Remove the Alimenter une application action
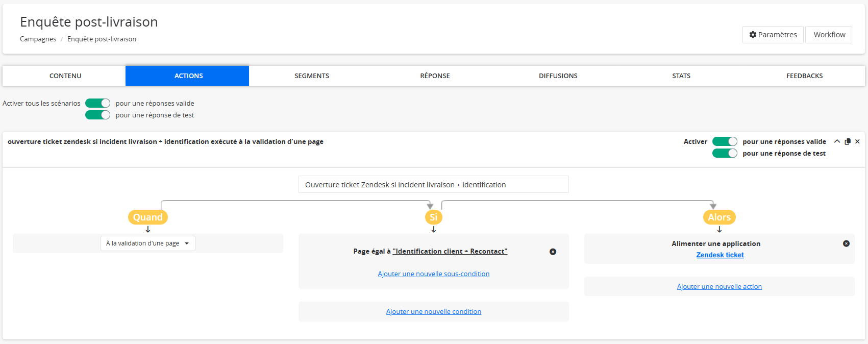Screen dimensions: 868x344 tap(846, 243)
